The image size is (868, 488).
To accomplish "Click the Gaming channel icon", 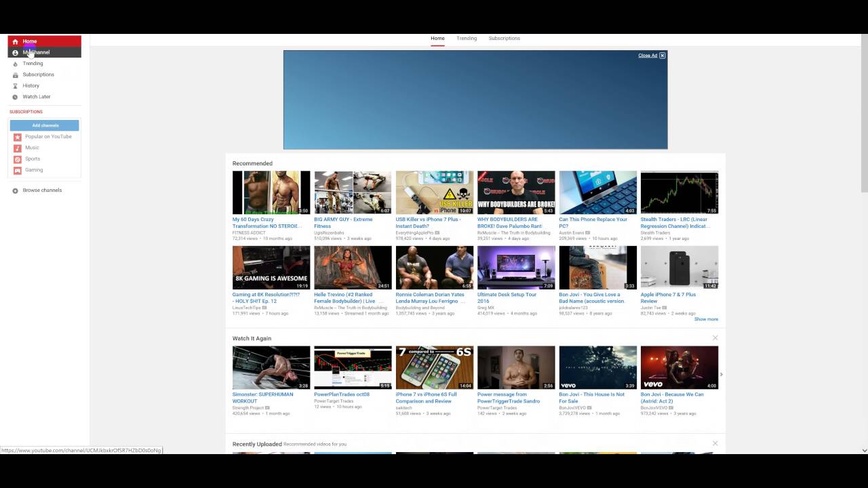I will pos(18,170).
